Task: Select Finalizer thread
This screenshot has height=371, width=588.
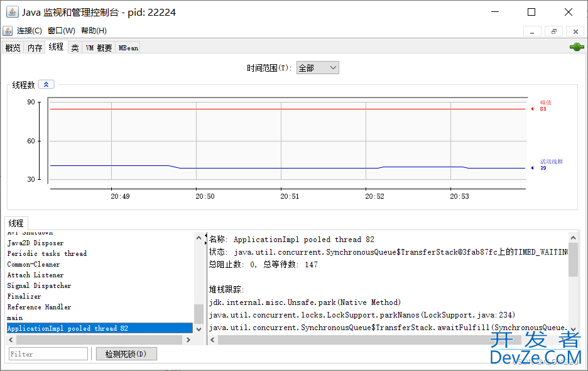Action: point(100,296)
